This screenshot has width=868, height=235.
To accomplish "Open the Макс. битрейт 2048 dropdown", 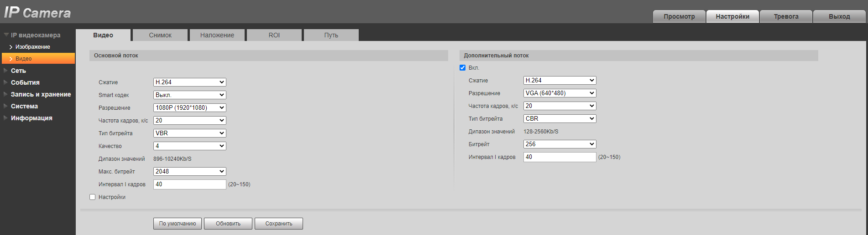I will point(190,172).
